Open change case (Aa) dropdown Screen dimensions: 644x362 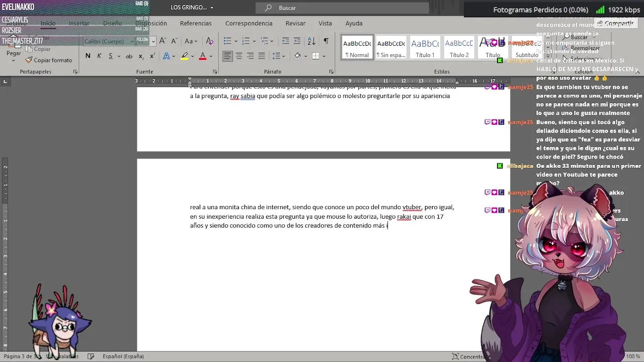point(191,41)
